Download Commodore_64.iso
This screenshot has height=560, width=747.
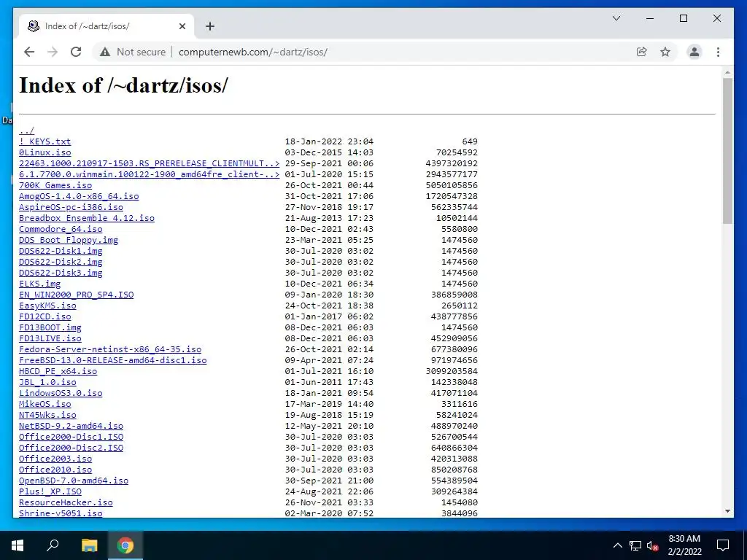point(61,229)
